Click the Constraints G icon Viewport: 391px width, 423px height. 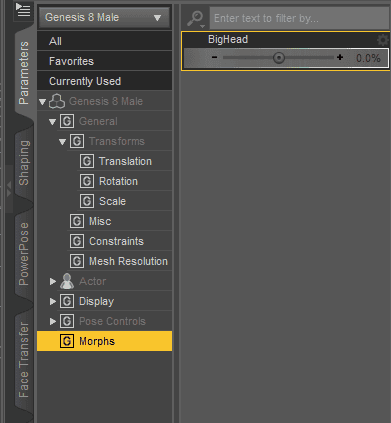click(77, 241)
